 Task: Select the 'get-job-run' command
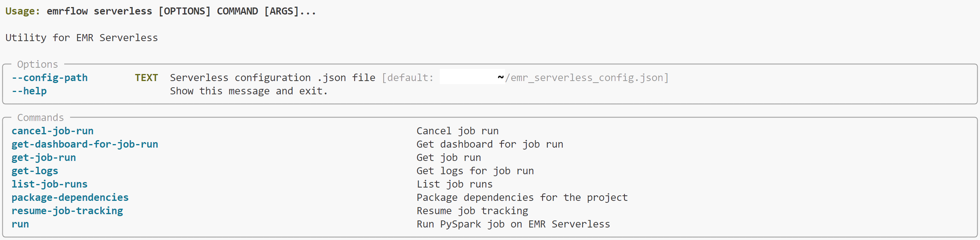click(x=44, y=158)
